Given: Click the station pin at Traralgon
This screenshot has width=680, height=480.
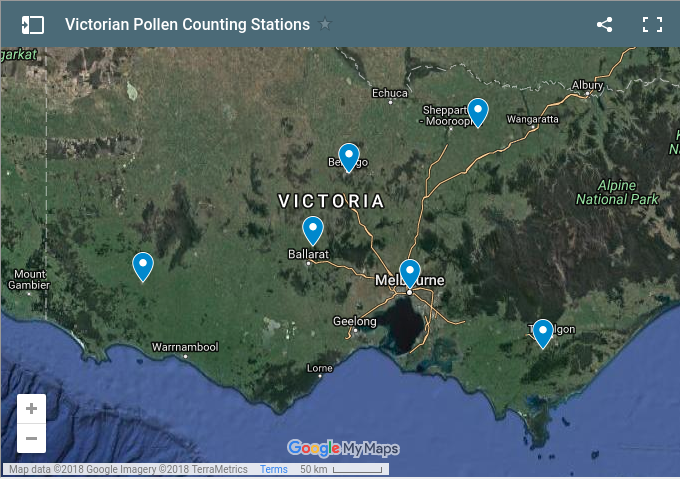Looking at the screenshot, I should point(542,332).
